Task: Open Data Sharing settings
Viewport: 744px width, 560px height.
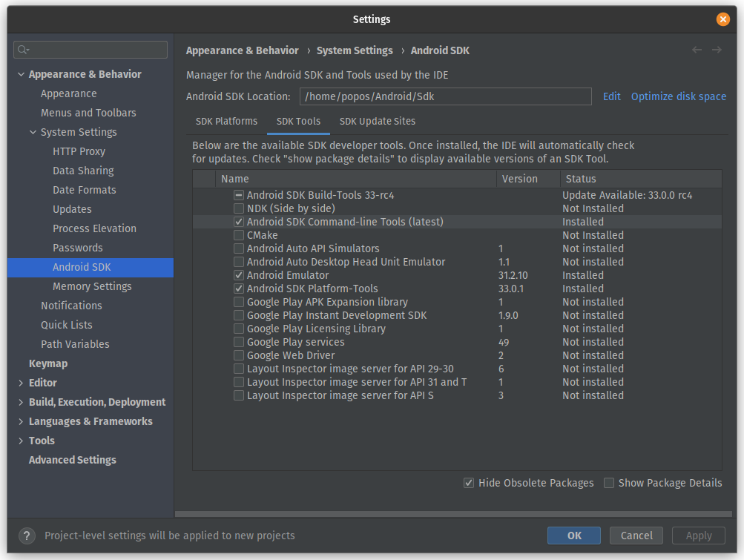Action: [84, 171]
